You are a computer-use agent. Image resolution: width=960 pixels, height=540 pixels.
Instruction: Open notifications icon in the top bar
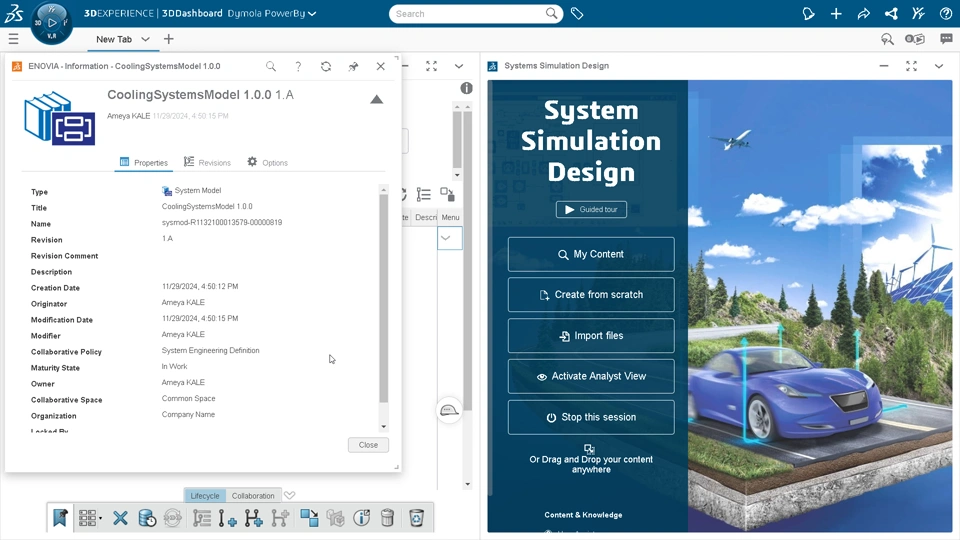click(808, 13)
